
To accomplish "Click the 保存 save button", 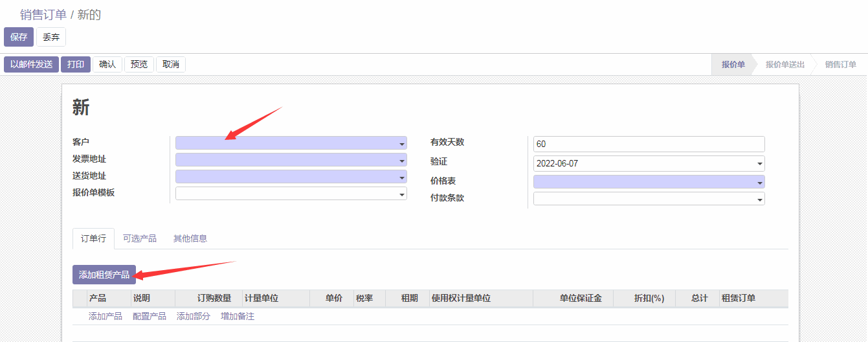I will click(19, 37).
